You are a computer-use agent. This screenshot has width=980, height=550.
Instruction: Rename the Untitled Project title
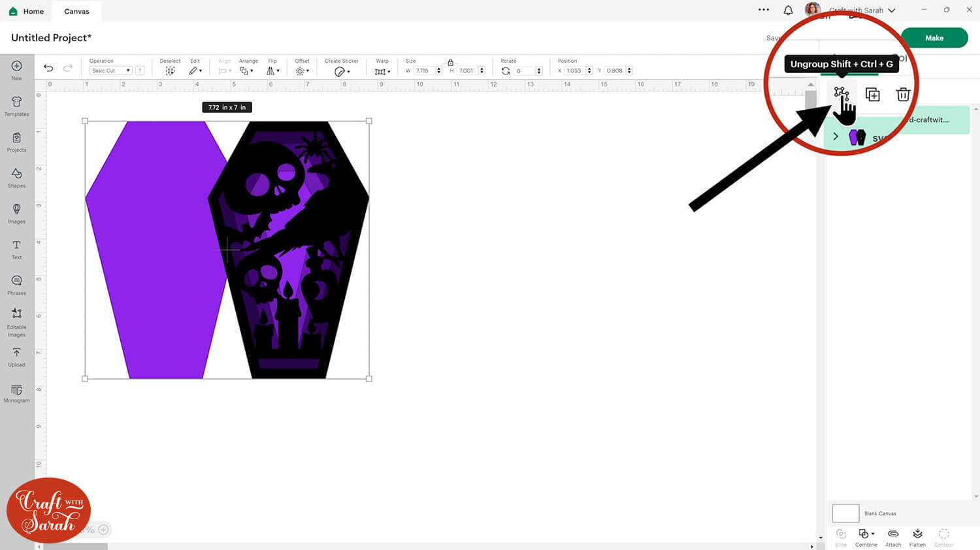click(x=51, y=38)
